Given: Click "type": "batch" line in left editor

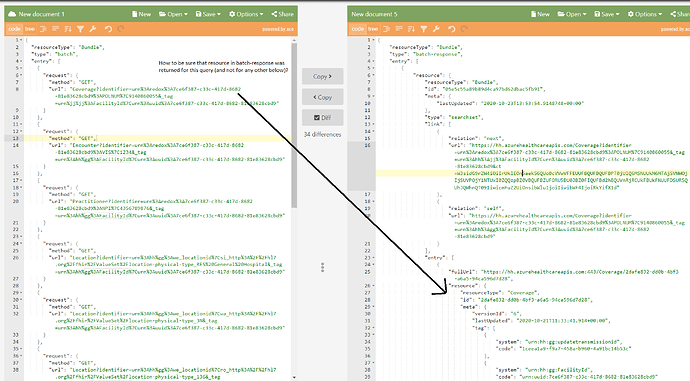Looking at the screenshot, I should point(54,54).
